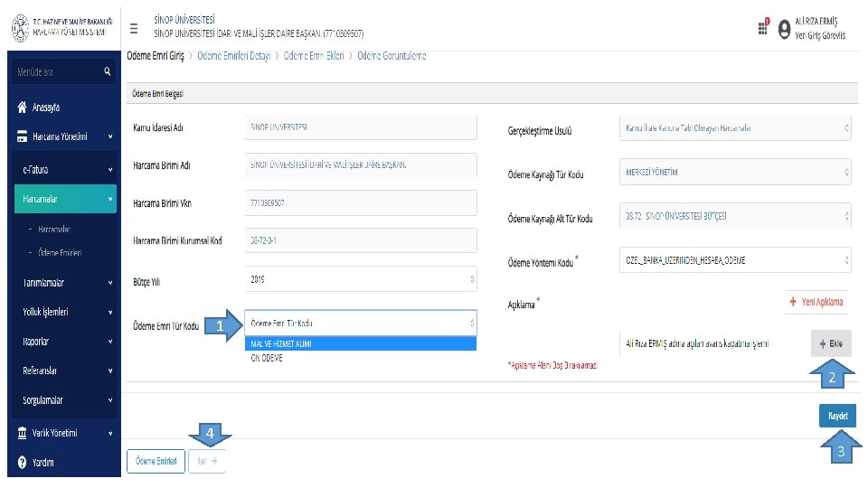Toggle the hamburger menu icon
Image resolution: width=868 pixels, height=488 pixels.
134,28
